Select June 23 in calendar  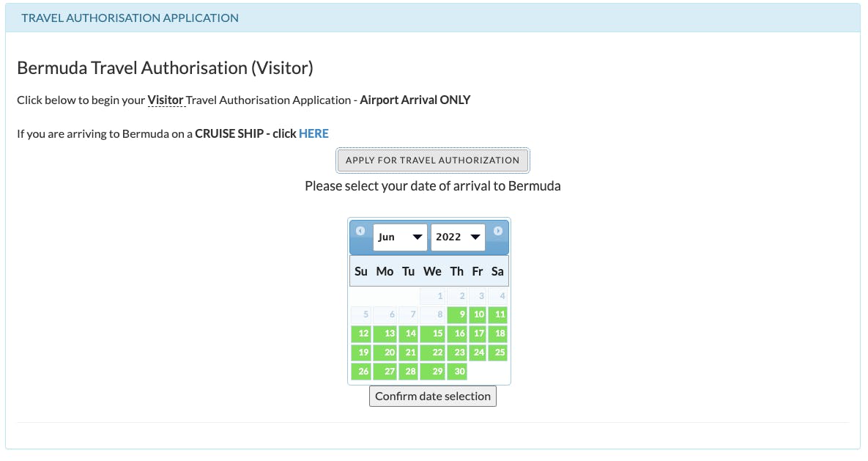(457, 353)
